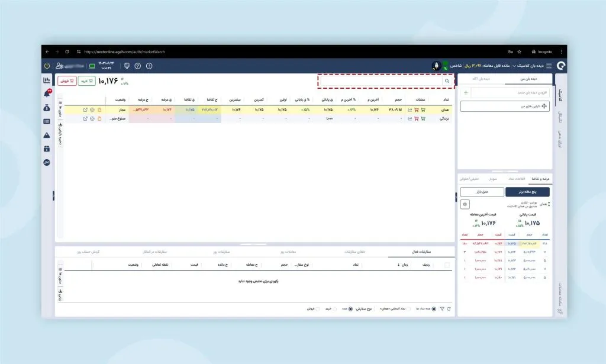Screen dimensions: 606x364
Task: Select the فروش order type radio button
Action: tap(318, 308)
